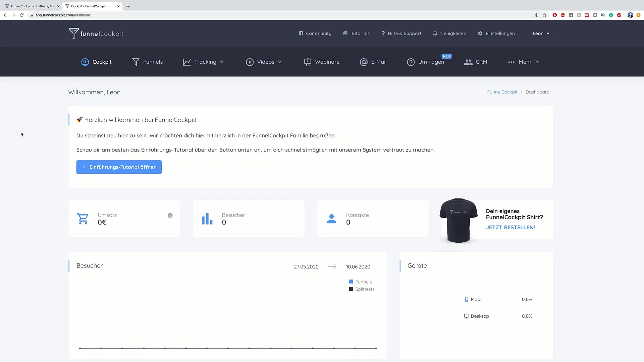This screenshot has height=362, width=644.
Task: Reload the page
Action: click(x=22, y=15)
